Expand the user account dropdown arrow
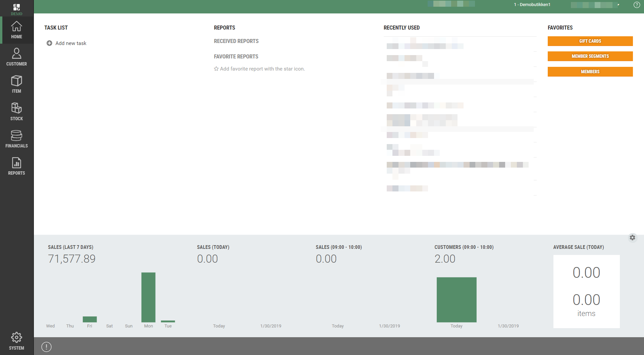The image size is (644, 355). click(x=618, y=5)
